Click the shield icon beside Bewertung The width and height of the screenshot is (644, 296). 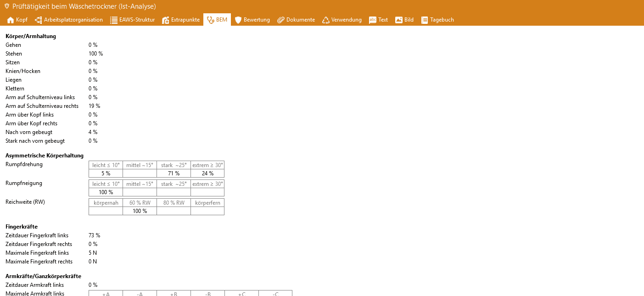(238, 20)
